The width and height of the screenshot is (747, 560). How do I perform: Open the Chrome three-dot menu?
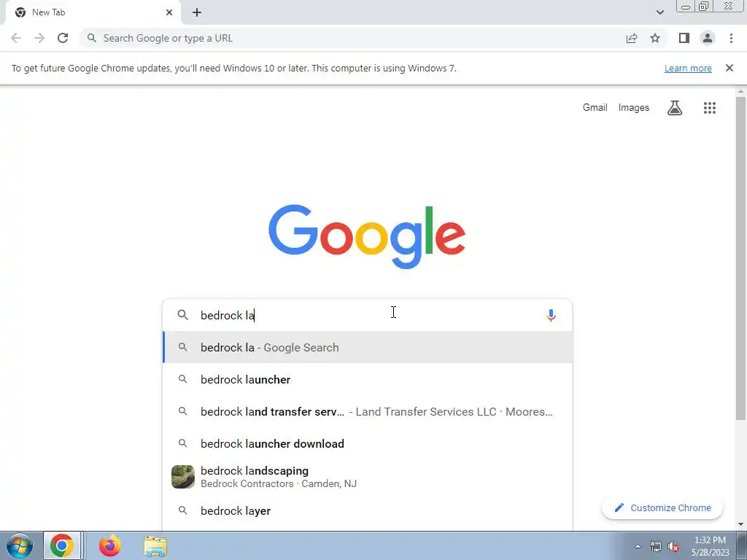(731, 38)
